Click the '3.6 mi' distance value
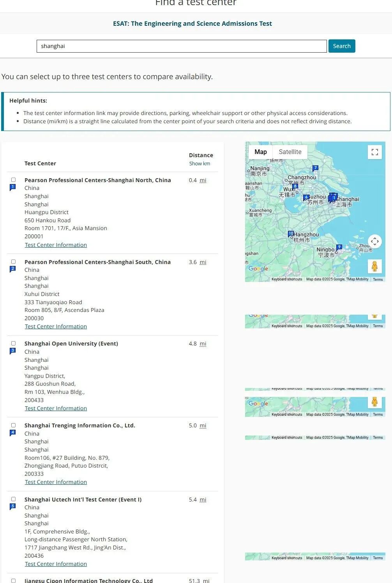 click(198, 262)
